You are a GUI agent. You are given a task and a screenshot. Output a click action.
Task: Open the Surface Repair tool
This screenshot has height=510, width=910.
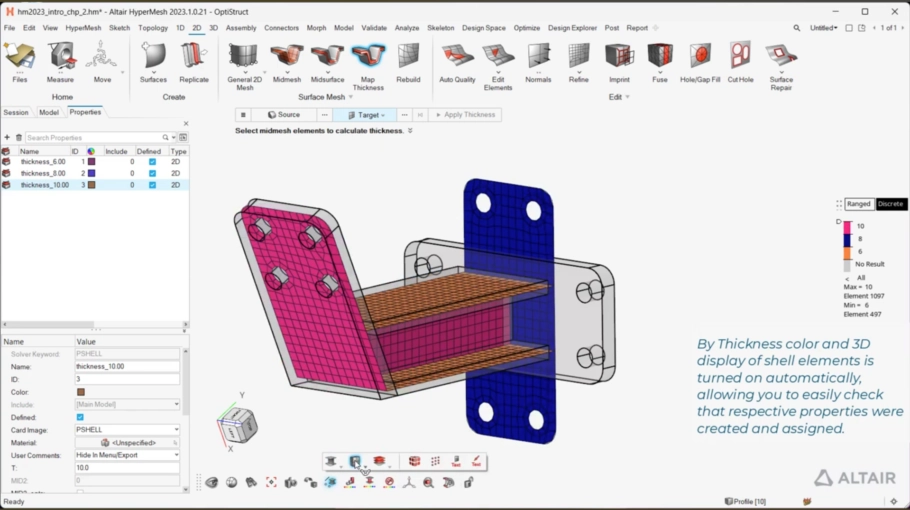tap(781, 67)
